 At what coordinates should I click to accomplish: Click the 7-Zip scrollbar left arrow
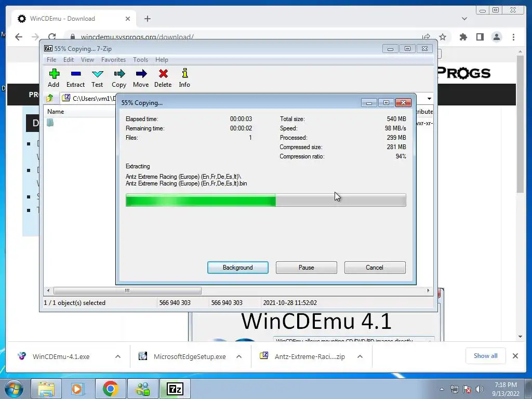coord(48,290)
